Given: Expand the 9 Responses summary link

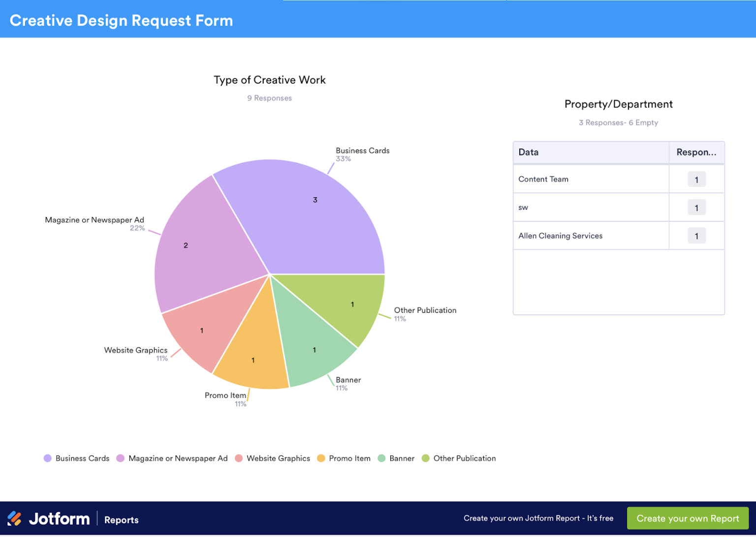Looking at the screenshot, I should (269, 98).
